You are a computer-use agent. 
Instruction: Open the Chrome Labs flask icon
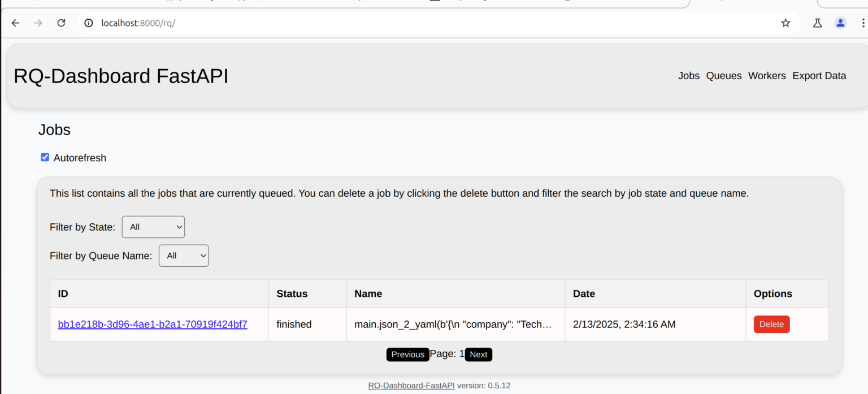[817, 23]
